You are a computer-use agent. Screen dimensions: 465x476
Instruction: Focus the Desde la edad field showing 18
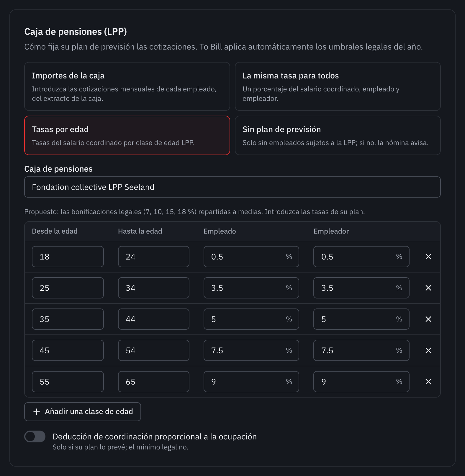point(68,257)
